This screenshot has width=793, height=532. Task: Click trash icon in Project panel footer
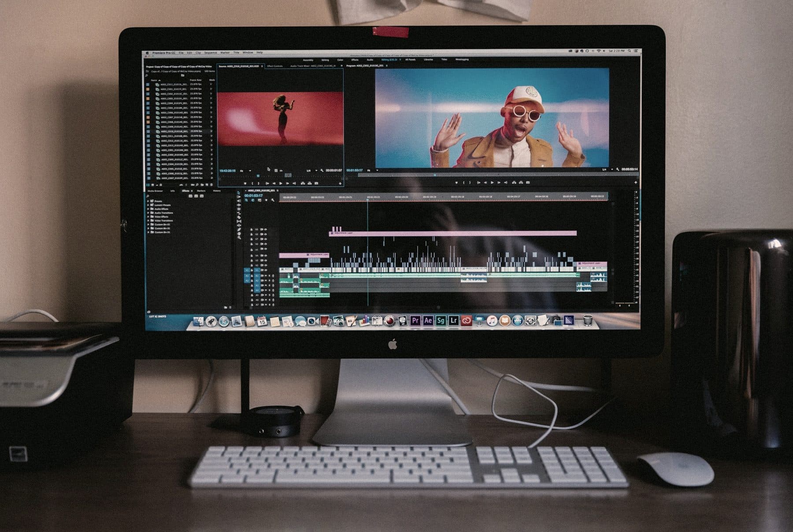coord(211,185)
